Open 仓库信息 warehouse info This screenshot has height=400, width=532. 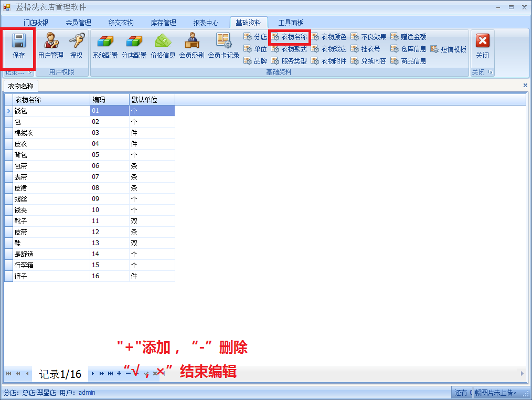tap(409, 49)
